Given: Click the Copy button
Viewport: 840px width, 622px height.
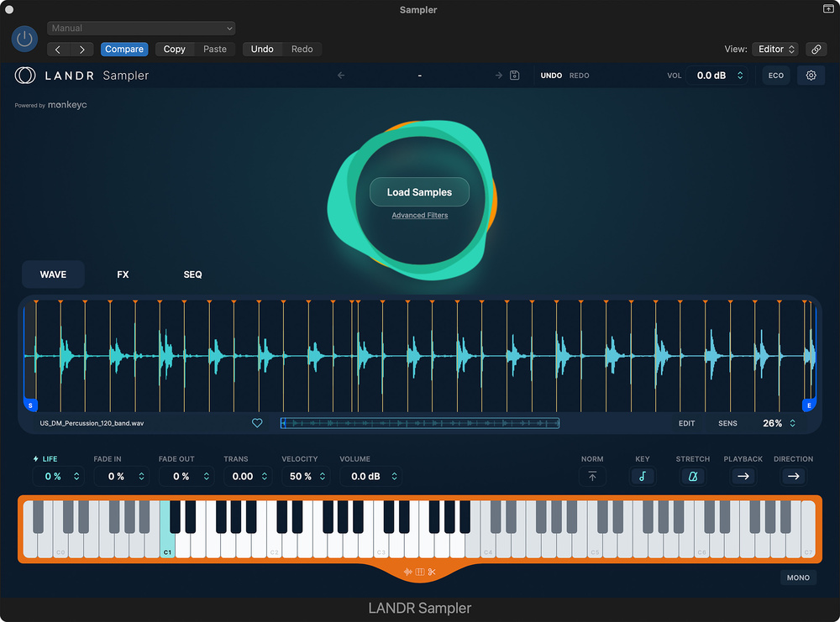Looking at the screenshot, I should [x=174, y=50].
